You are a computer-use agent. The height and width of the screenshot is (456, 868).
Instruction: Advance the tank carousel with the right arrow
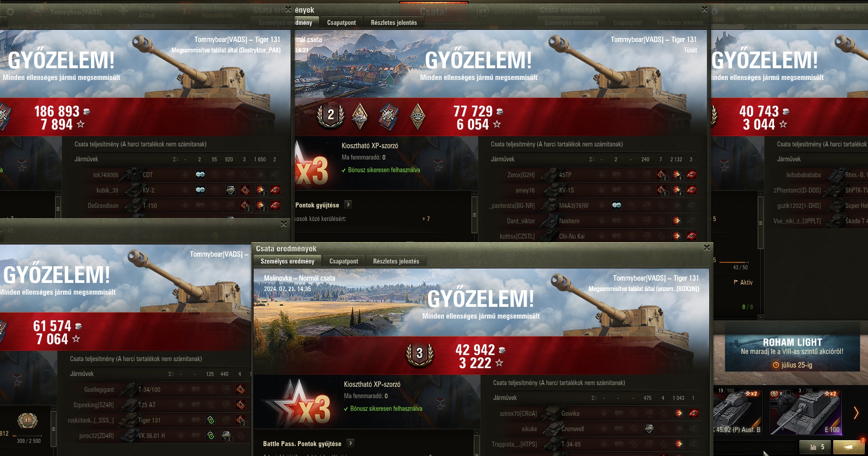(856, 413)
